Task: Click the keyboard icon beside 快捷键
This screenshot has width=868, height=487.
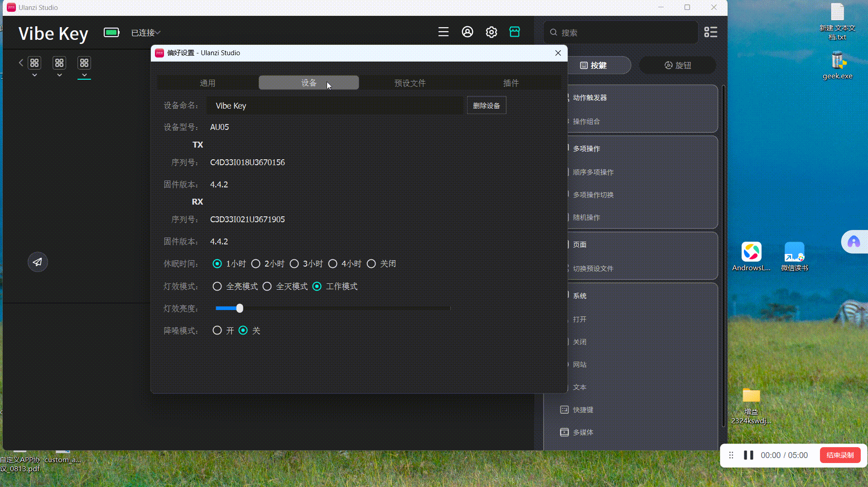Action: coord(564,410)
